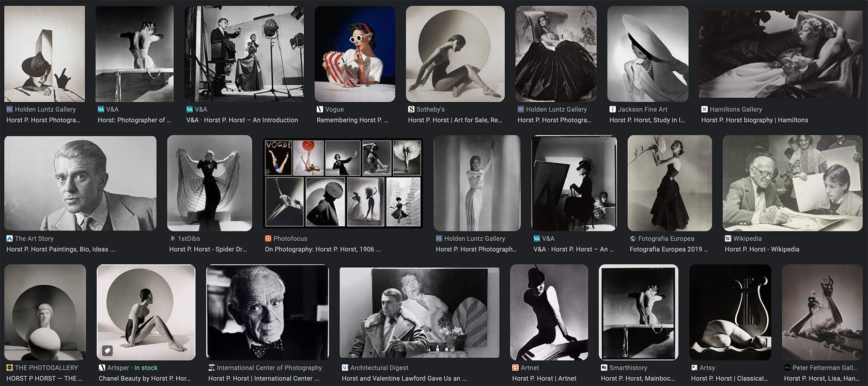
Task: Click the V&A favicon beside 'Horst: Photographer of' caption
Action: pos(101,110)
